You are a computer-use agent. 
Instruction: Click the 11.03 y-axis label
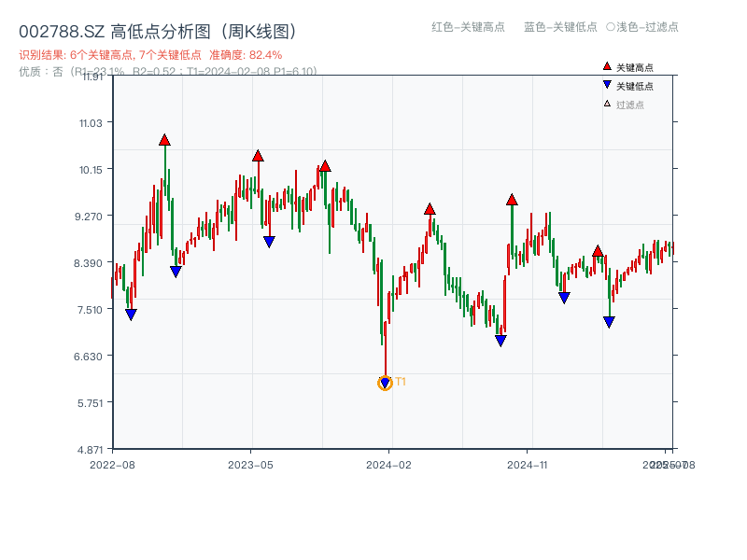point(91,123)
